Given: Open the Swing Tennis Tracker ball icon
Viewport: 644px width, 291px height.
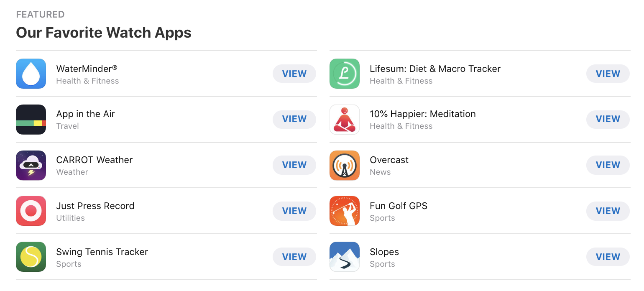Looking at the screenshot, I should pos(31,257).
